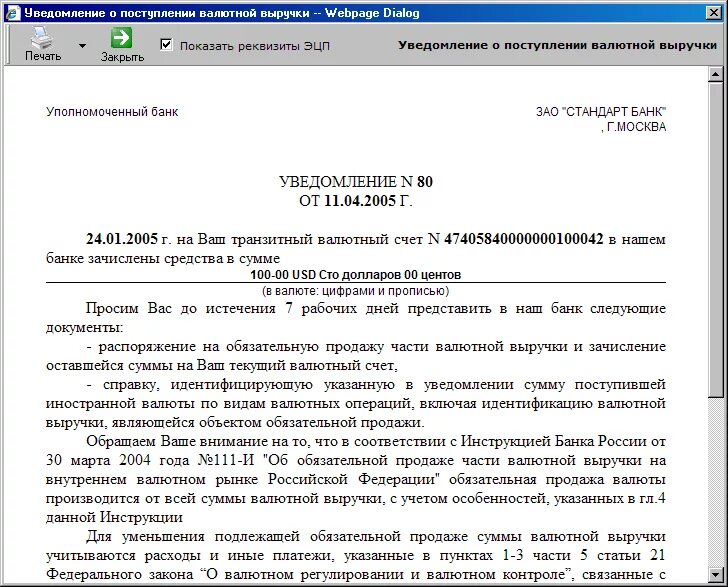
Task: Click the Закрыть label text
Action: pyautogui.click(x=122, y=57)
